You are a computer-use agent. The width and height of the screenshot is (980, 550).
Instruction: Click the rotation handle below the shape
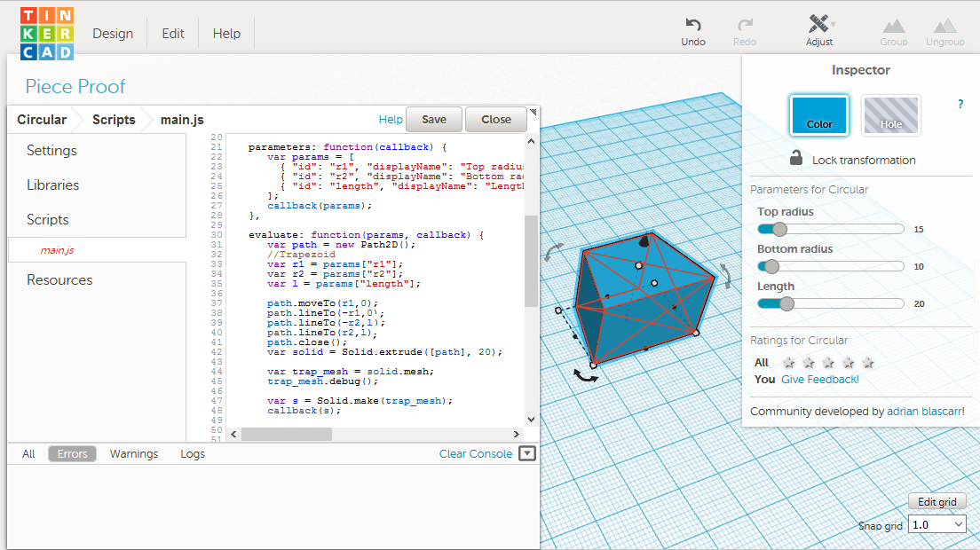[x=585, y=375]
